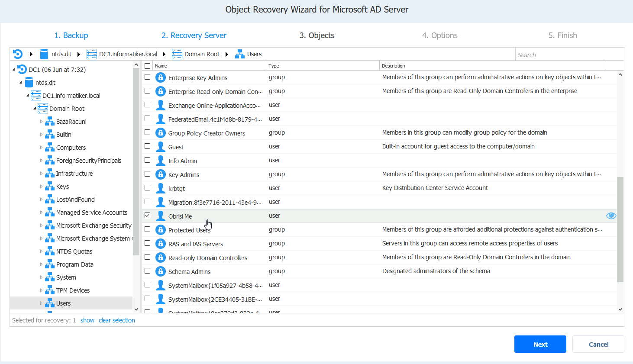
Task: Expand the System tree node
Action: 42,277
